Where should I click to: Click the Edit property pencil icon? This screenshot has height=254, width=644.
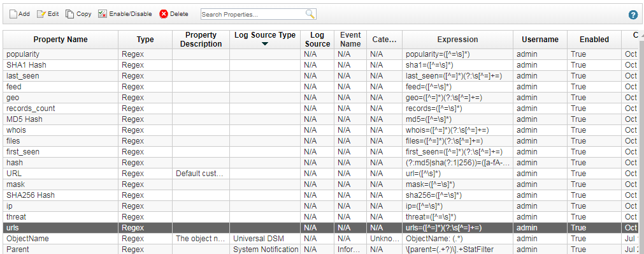[x=41, y=14]
